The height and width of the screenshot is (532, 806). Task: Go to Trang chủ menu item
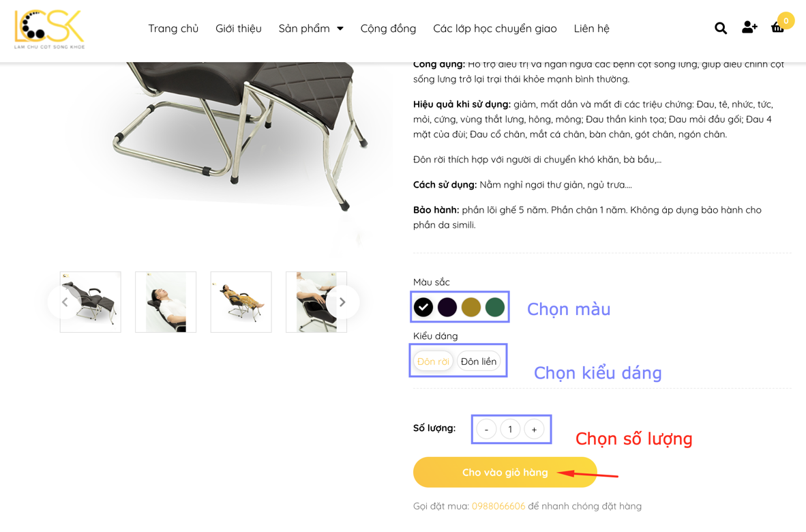pyautogui.click(x=173, y=28)
